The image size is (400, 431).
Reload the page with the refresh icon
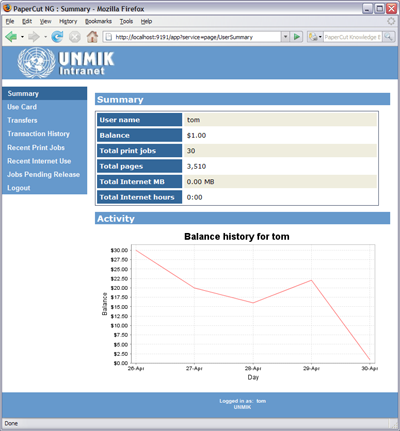[x=57, y=37]
